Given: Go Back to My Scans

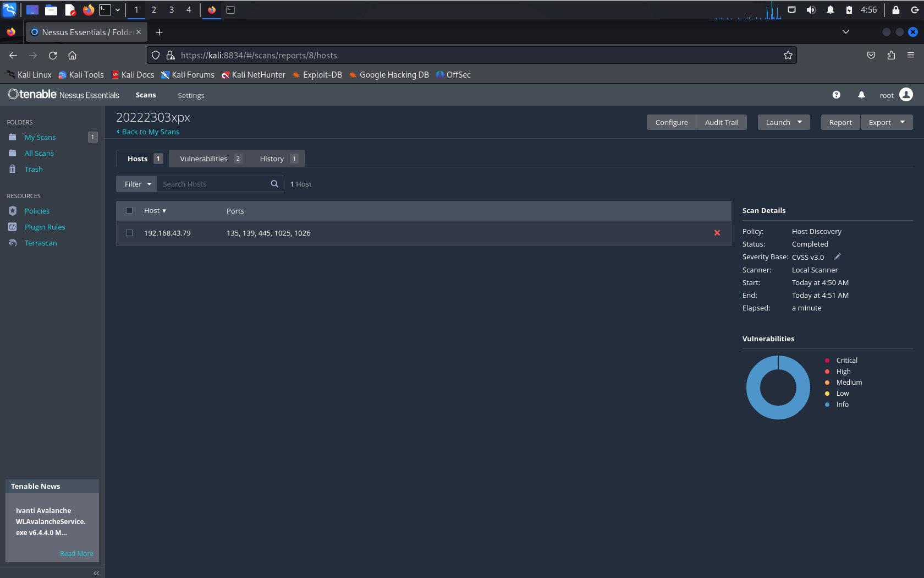Looking at the screenshot, I should [x=148, y=132].
